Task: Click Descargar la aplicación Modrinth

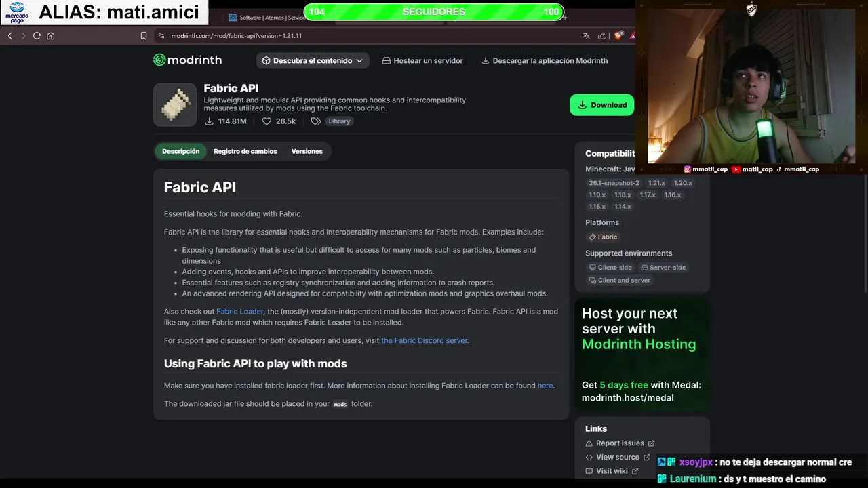Action: pos(545,60)
